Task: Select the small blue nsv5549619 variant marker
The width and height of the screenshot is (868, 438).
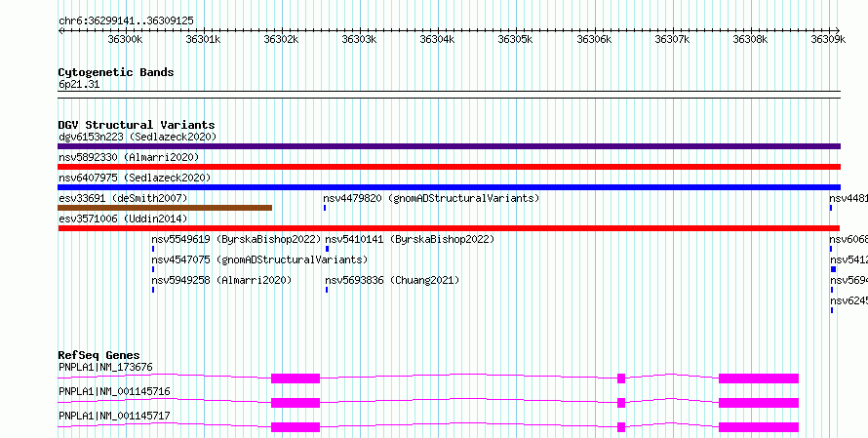Action: [153, 249]
